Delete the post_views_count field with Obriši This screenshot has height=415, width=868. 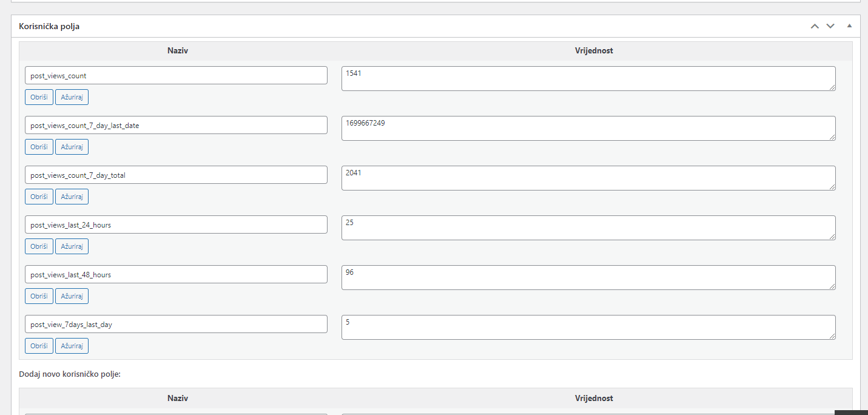click(x=39, y=97)
